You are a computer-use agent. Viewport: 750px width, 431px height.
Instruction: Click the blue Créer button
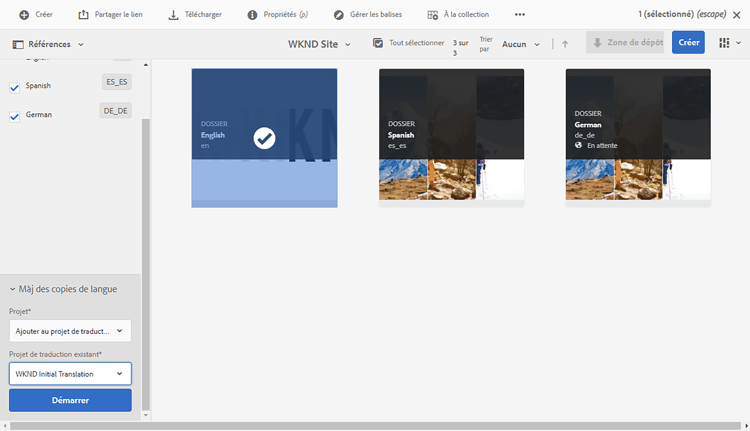[688, 43]
